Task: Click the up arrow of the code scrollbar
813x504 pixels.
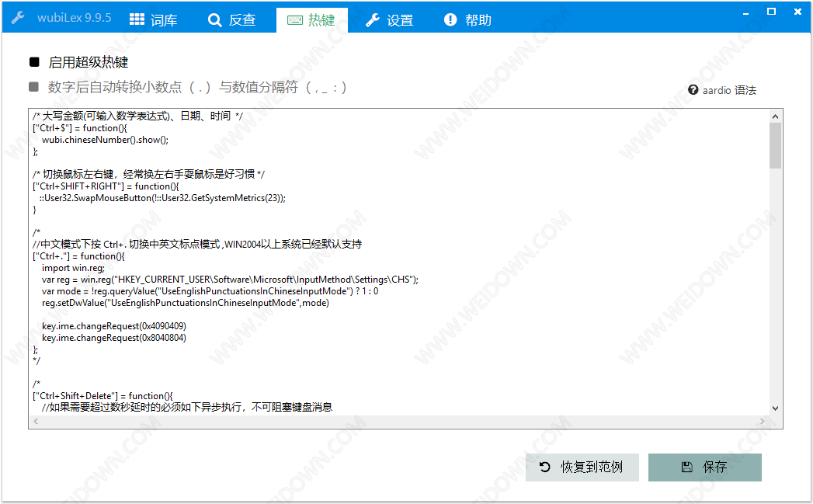Action: pos(775,116)
